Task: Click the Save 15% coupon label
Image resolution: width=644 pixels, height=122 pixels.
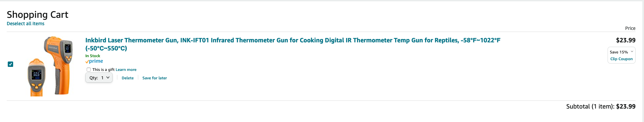Action: pyautogui.click(x=619, y=52)
